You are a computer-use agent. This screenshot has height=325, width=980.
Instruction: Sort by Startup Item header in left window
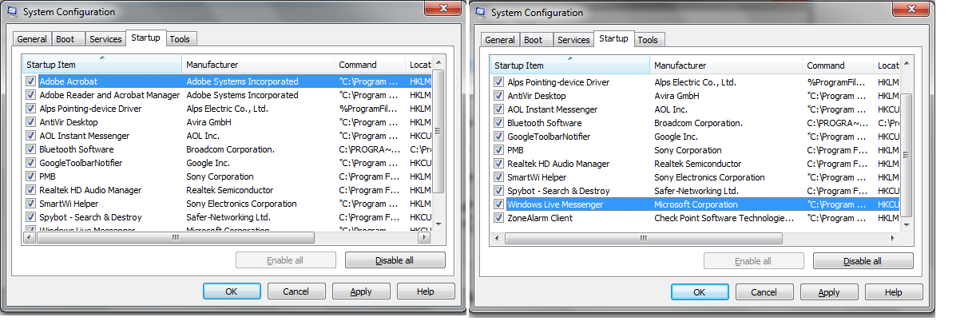click(102, 65)
